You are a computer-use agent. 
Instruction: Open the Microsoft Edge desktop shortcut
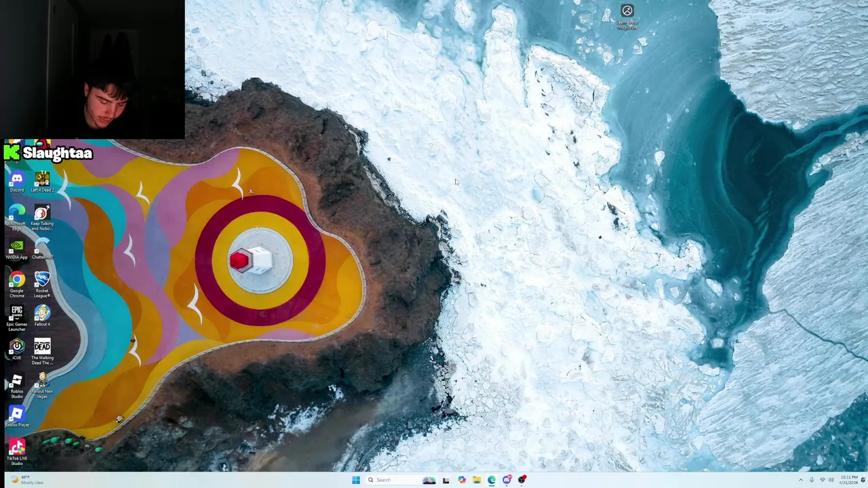pyautogui.click(x=17, y=217)
